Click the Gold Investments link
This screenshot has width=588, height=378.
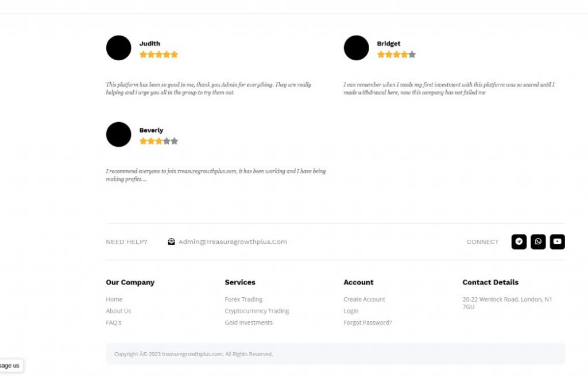(x=249, y=322)
